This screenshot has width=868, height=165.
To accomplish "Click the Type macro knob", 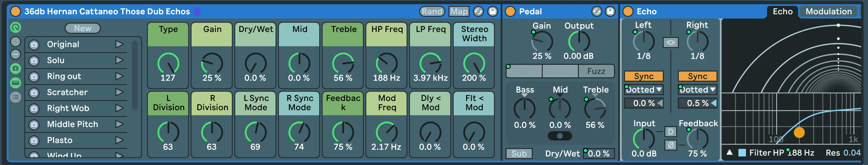I will (168, 63).
